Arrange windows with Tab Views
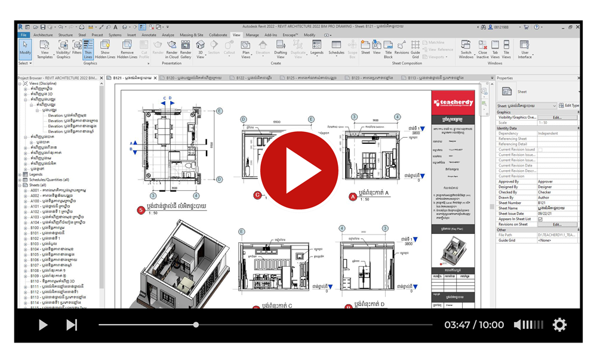The image size is (597, 364). (495, 50)
